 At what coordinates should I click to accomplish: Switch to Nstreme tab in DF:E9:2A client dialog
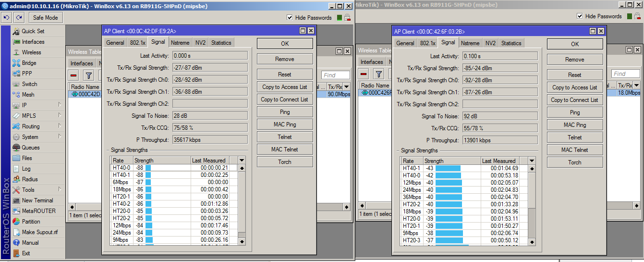(x=180, y=43)
